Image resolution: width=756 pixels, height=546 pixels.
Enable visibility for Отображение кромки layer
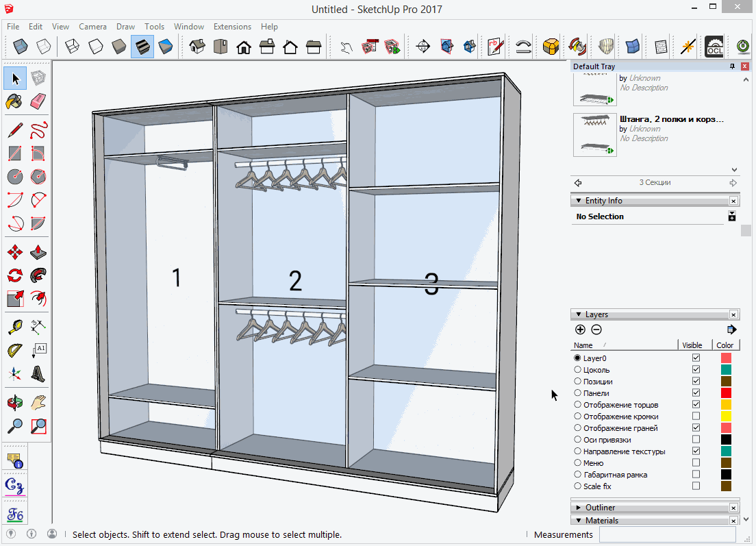696,417
